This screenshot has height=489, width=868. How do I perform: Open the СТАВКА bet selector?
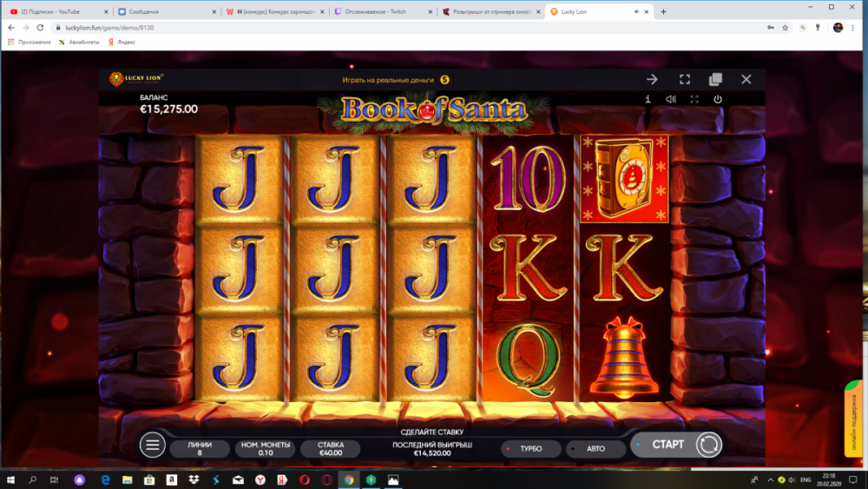331,448
